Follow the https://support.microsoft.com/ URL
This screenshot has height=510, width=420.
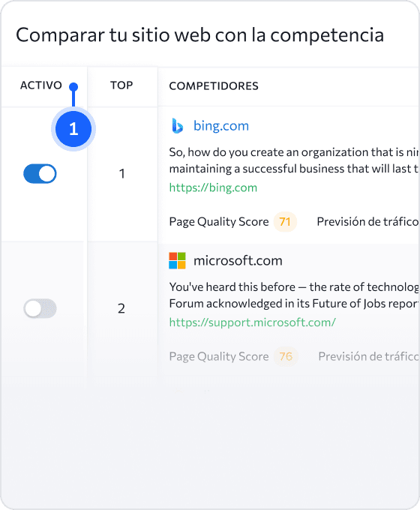(x=253, y=322)
